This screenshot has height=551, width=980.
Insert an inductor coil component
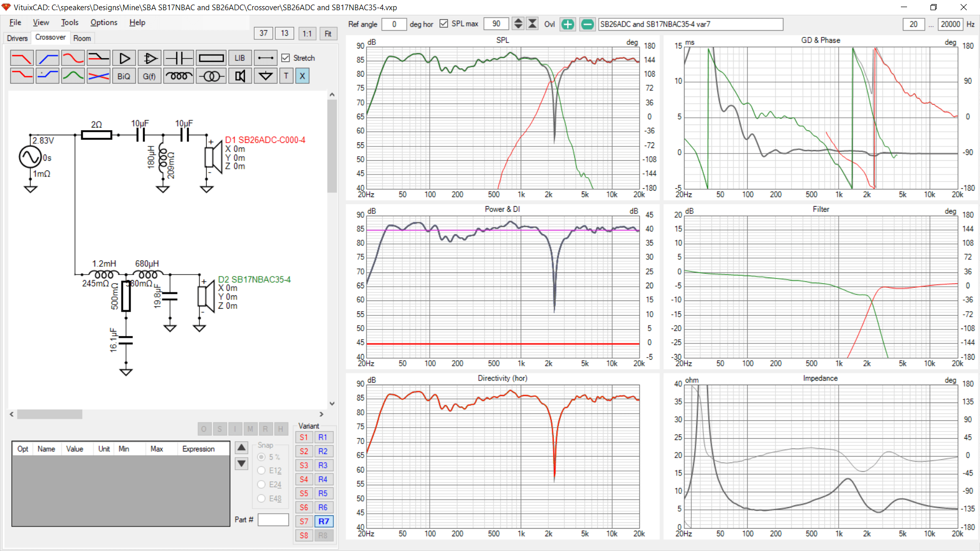click(x=179, y=76)
